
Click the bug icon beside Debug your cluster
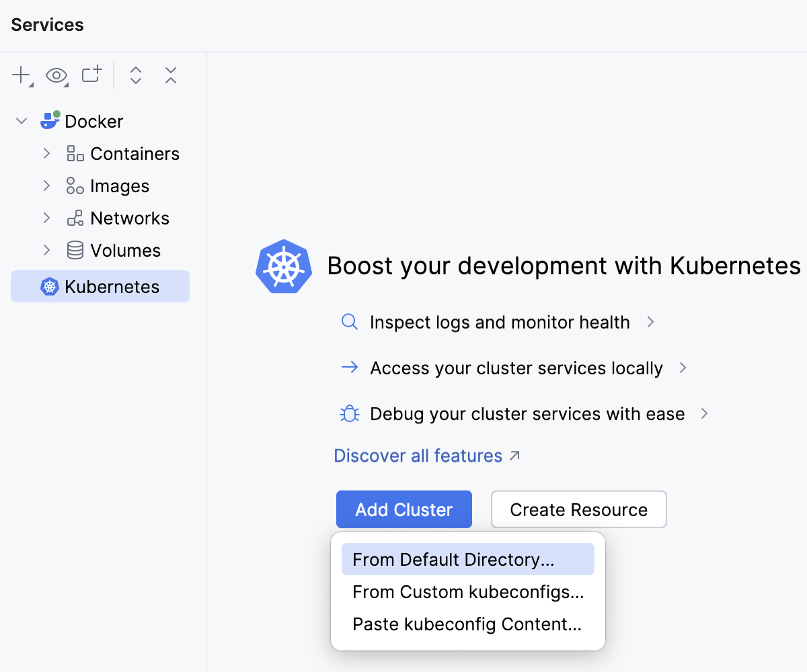(350, 414)
